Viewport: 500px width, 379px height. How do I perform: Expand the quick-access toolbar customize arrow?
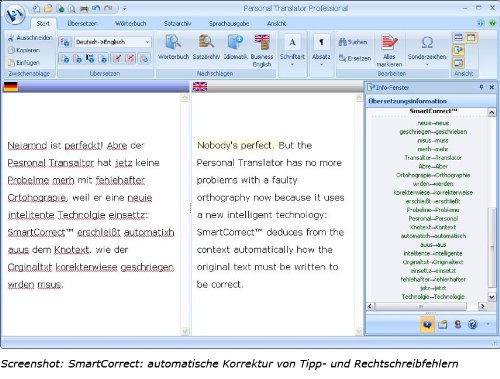(124, 9)
